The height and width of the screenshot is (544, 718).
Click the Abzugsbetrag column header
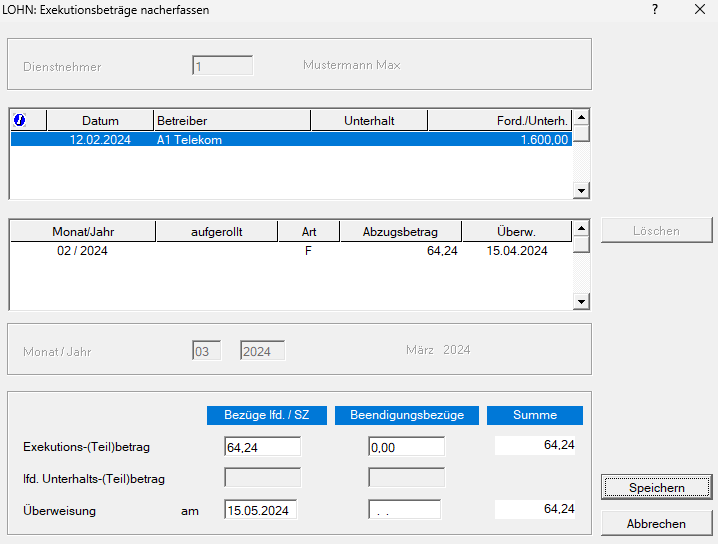[401, 232]
